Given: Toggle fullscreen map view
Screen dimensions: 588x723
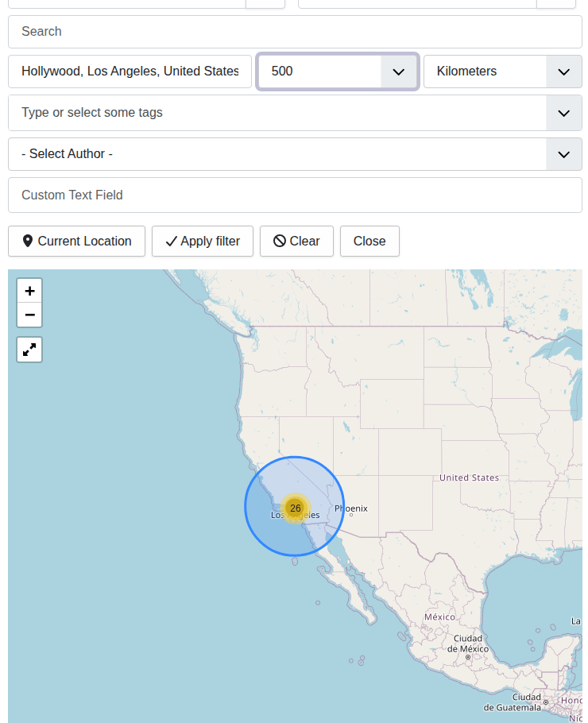Looking at the screenshot, I should click(x=29, y=350).
